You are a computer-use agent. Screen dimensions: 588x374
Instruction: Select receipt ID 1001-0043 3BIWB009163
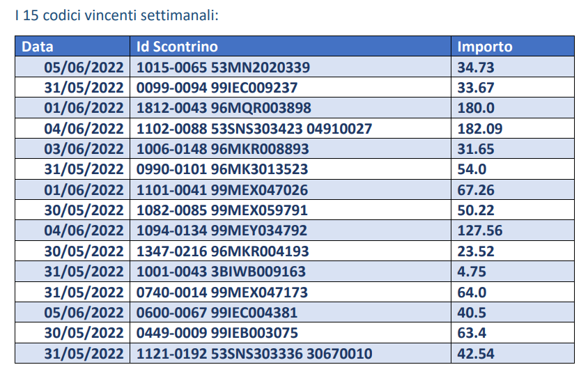pos(221,272)
